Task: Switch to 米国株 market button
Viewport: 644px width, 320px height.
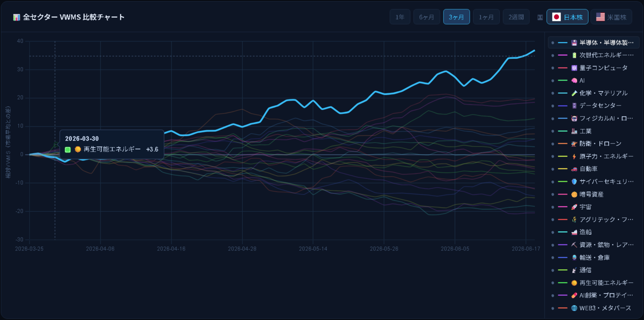Action: [x=611, y=17]
